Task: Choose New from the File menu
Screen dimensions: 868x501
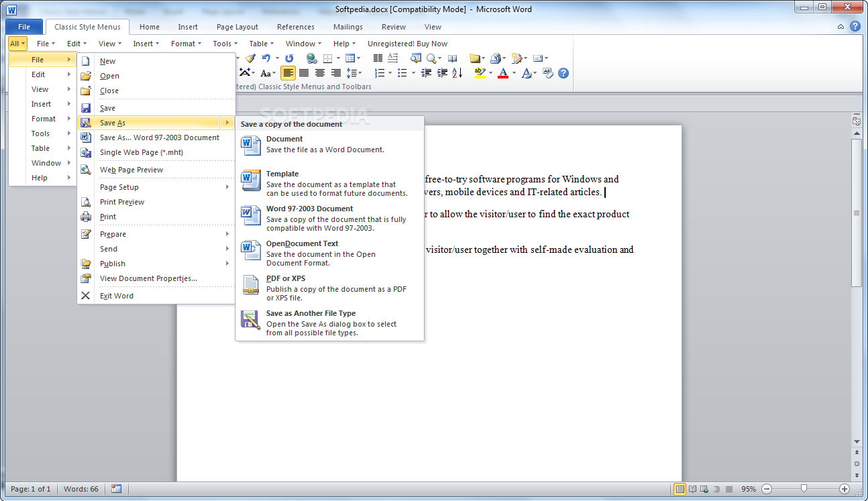Action: (x=156, y=61)
